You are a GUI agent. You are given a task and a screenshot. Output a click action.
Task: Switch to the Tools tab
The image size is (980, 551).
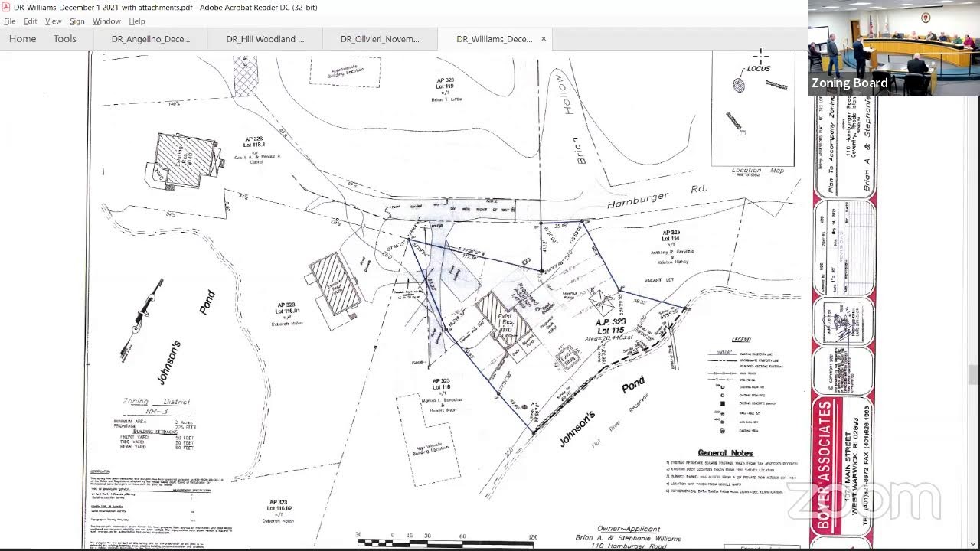point(65,39)
